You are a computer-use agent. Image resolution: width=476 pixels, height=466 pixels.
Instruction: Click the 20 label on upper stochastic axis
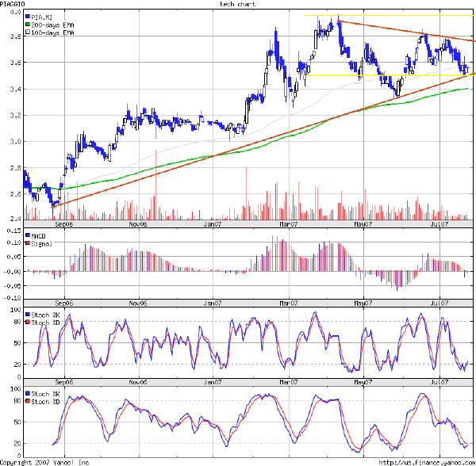click(17, 365)
